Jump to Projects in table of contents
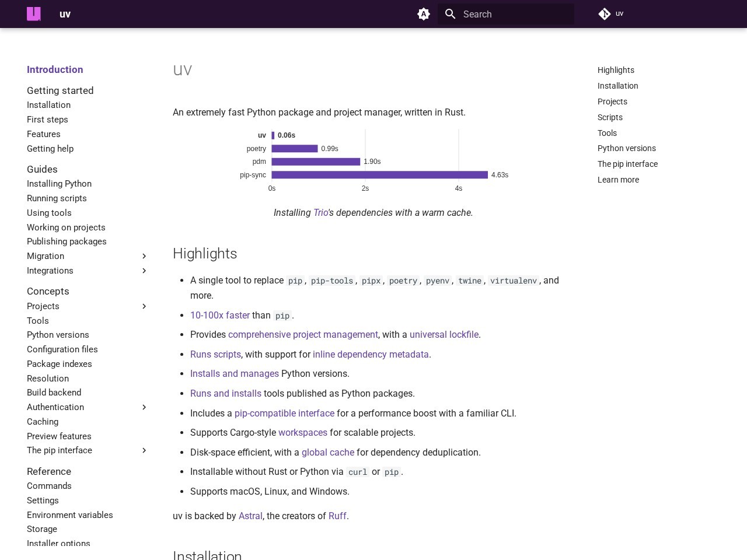The height and width of the screenshot is (560, 747). [612, 101]
